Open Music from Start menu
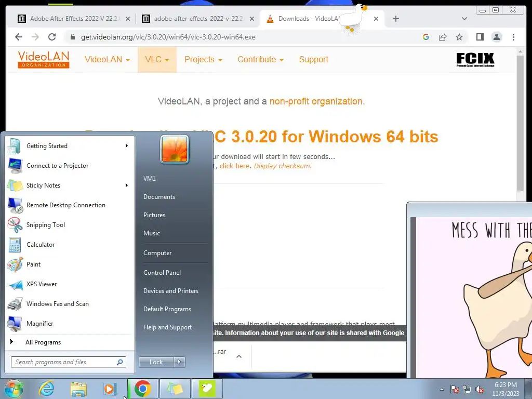The width and height of the screenshot is (532, 399). [152, 233]
